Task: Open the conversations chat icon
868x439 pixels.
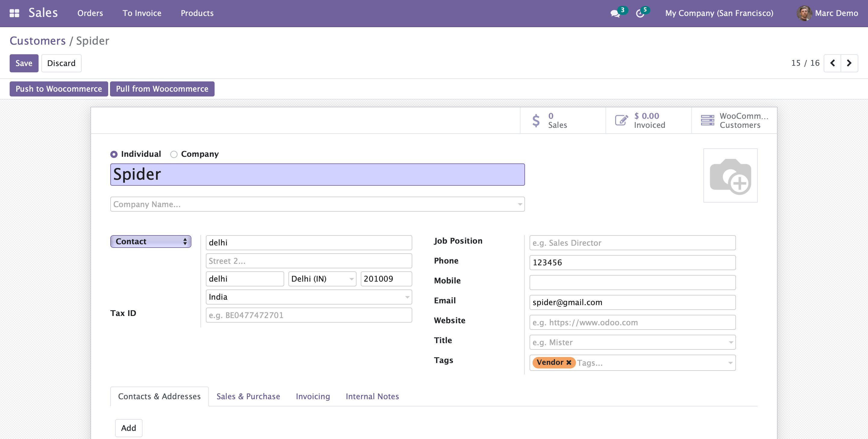Action: pyautogui.click(x=615, y=14)
